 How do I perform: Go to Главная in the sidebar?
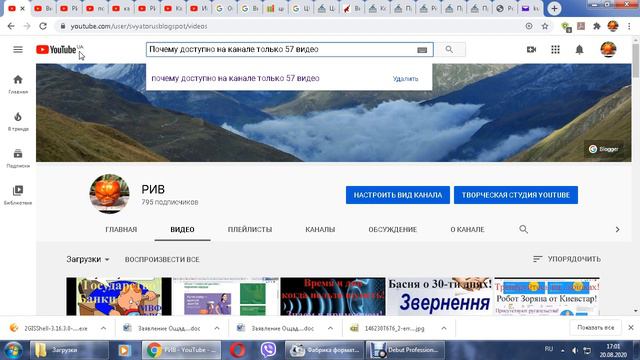(18, 84)
